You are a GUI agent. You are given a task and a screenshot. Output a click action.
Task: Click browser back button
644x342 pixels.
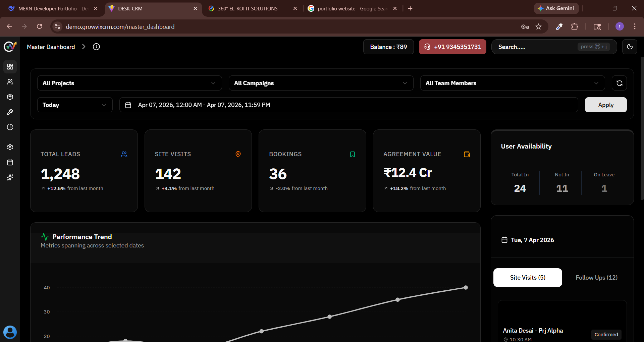(9, 26)
